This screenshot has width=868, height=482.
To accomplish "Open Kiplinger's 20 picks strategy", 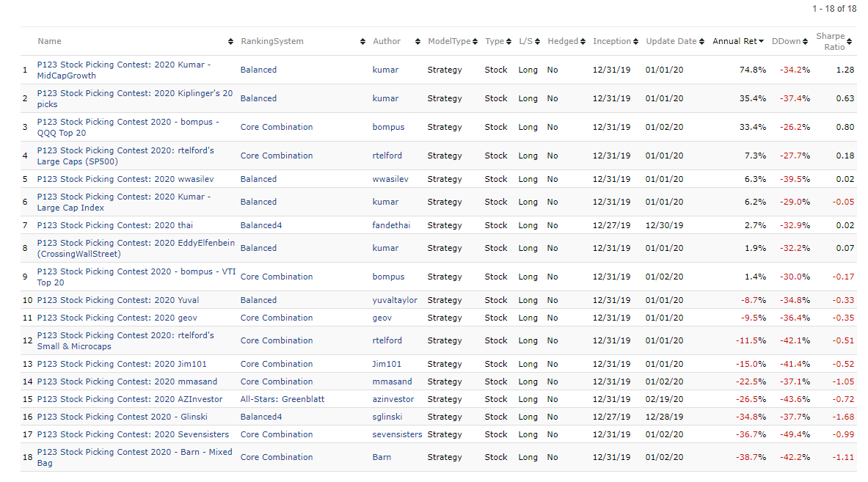I will [x=134, y=98].
